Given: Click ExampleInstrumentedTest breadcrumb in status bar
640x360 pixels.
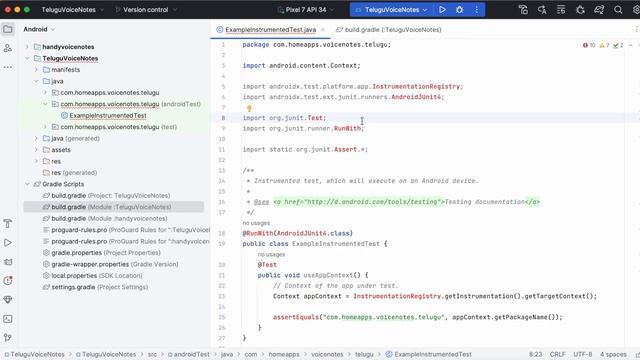Looking at the screenshot, I should (x=429, y=354).
